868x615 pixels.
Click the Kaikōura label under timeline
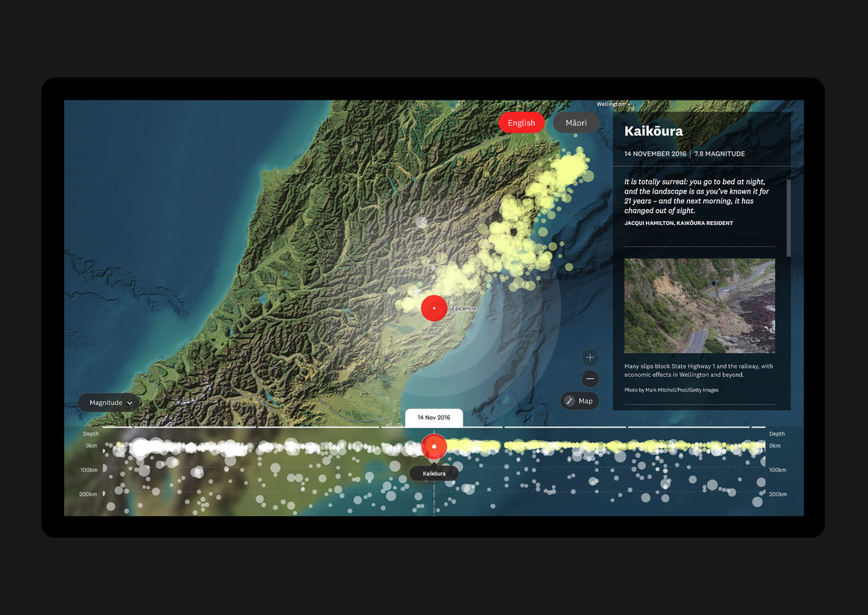click(x=434, y=474)
